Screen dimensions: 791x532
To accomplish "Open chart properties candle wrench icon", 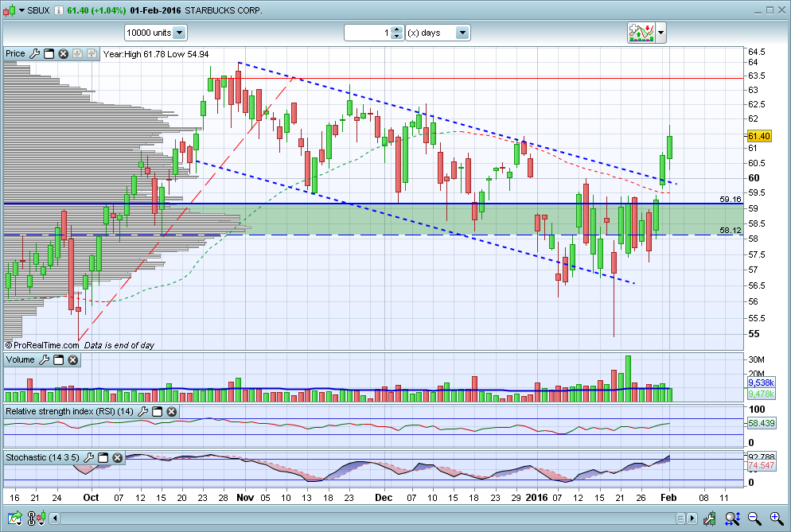I will [710, 518].
